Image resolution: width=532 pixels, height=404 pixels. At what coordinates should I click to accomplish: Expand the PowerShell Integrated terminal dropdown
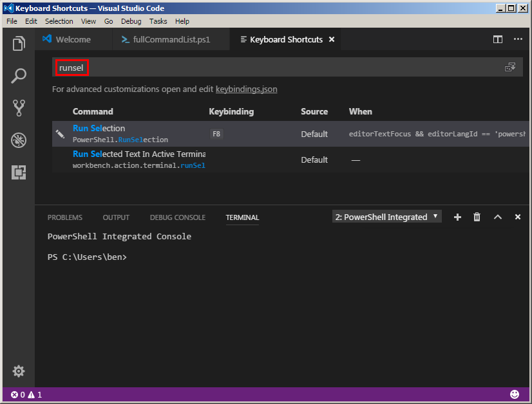point(387,217)
